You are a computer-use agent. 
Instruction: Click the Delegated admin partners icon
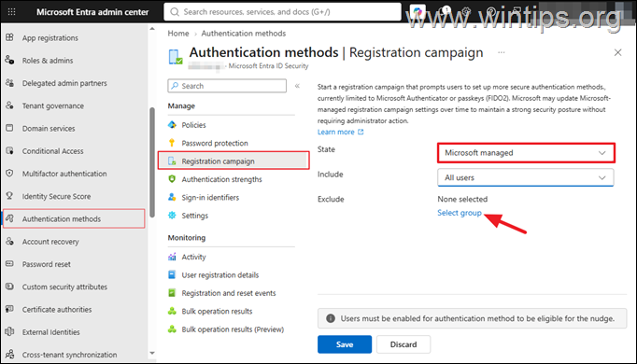[x=9, y=83]
